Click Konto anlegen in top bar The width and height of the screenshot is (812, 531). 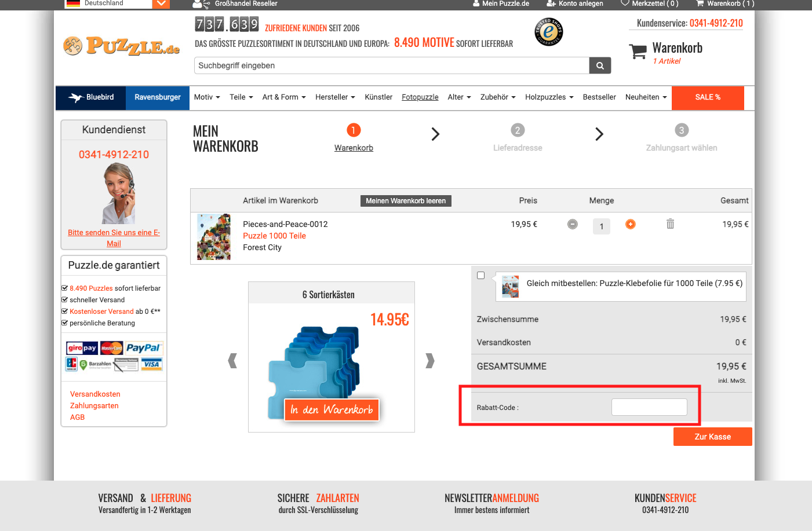[575, 3]
